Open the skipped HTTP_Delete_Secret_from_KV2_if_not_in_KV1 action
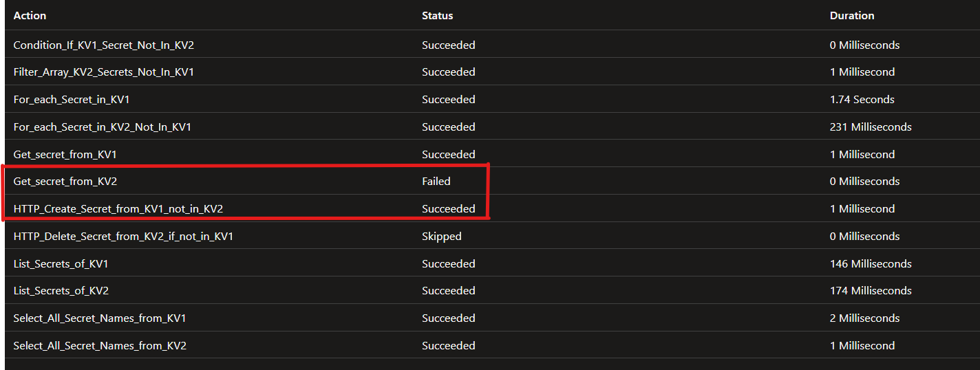Image resolution: width=980 pixels, height=370 pixels. point(123,237)
